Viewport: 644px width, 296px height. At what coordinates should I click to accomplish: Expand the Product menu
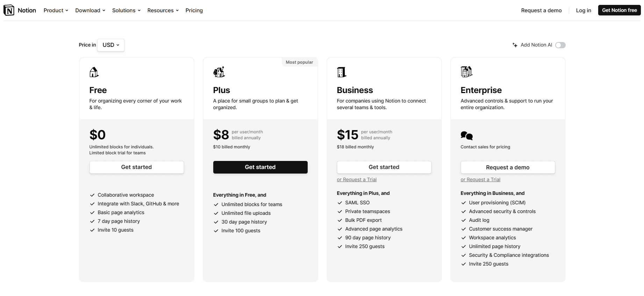point(56,10)
